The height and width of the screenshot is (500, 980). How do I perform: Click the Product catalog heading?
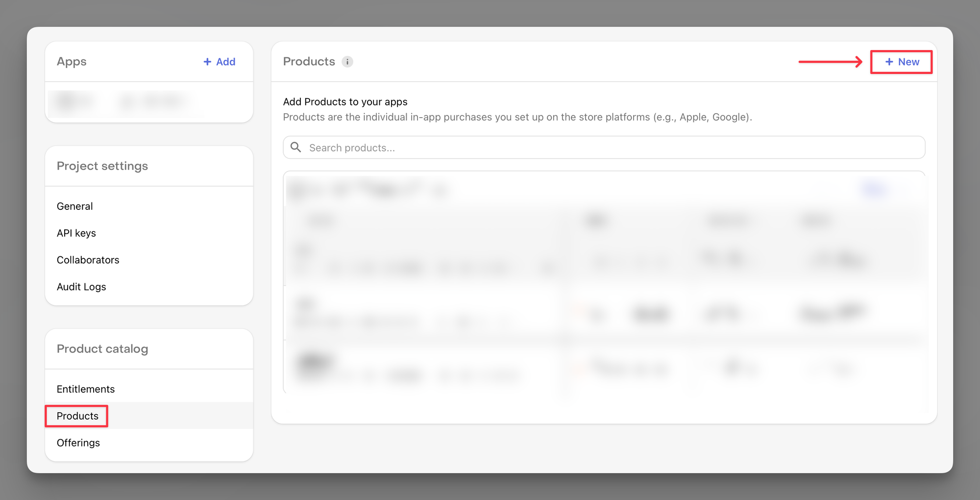pyautogui.click(x=102, y=349)
